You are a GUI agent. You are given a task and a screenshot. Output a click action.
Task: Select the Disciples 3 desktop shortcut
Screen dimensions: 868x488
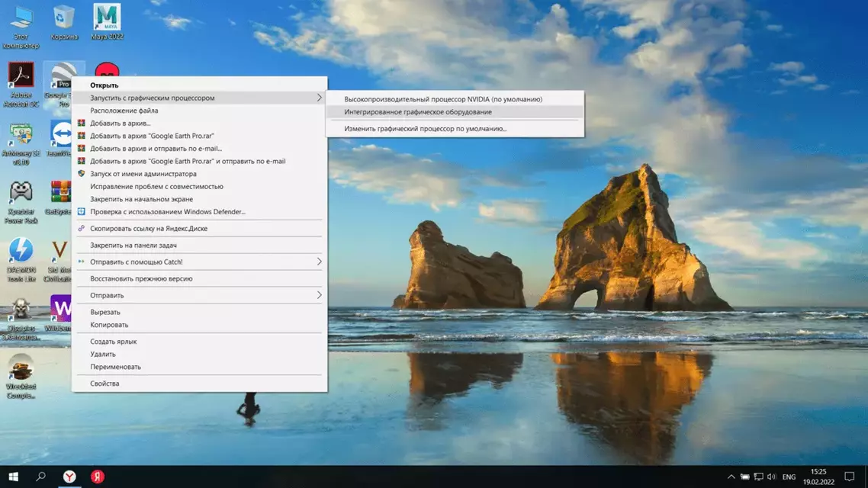[21, 319]
